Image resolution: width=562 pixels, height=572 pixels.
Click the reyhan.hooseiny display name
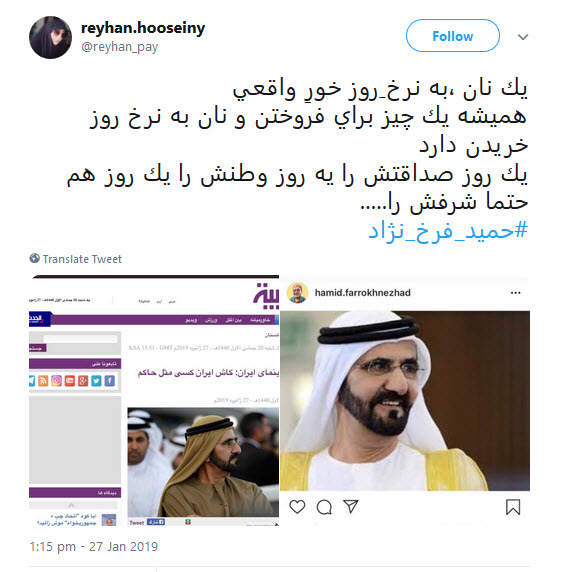143,28
